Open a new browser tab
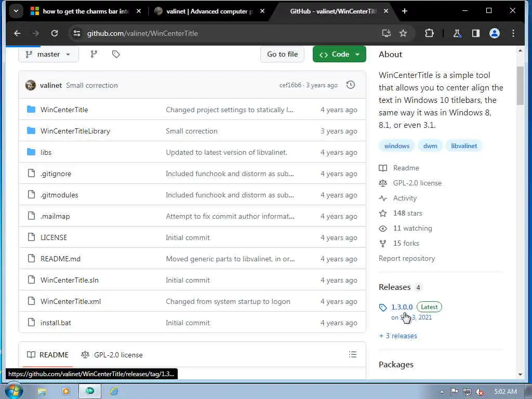 point(404,11)
